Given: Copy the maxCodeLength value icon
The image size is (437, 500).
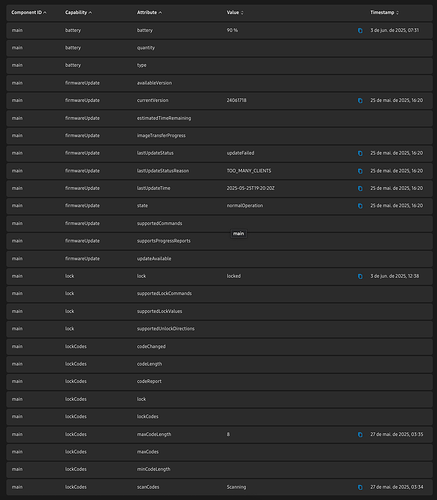Looking at the screenshot, I should point(360,435).
